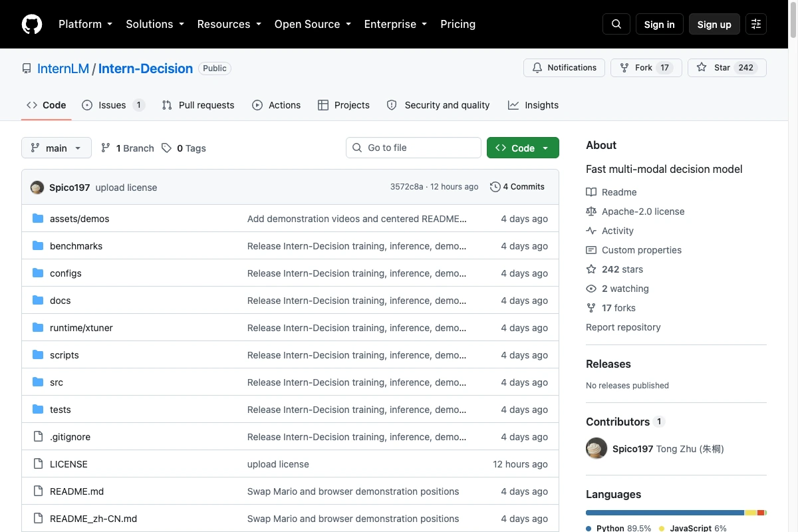The image size is (798, 532).
Task: Switch to the Security and quality tab
Action: click(x=438, y=105)
